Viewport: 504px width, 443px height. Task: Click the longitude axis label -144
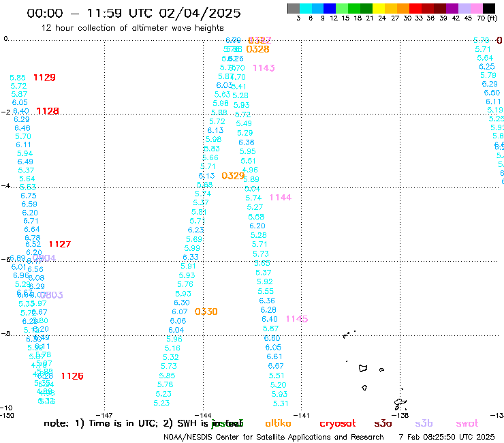pyautogui.click(x=203, y=415)
